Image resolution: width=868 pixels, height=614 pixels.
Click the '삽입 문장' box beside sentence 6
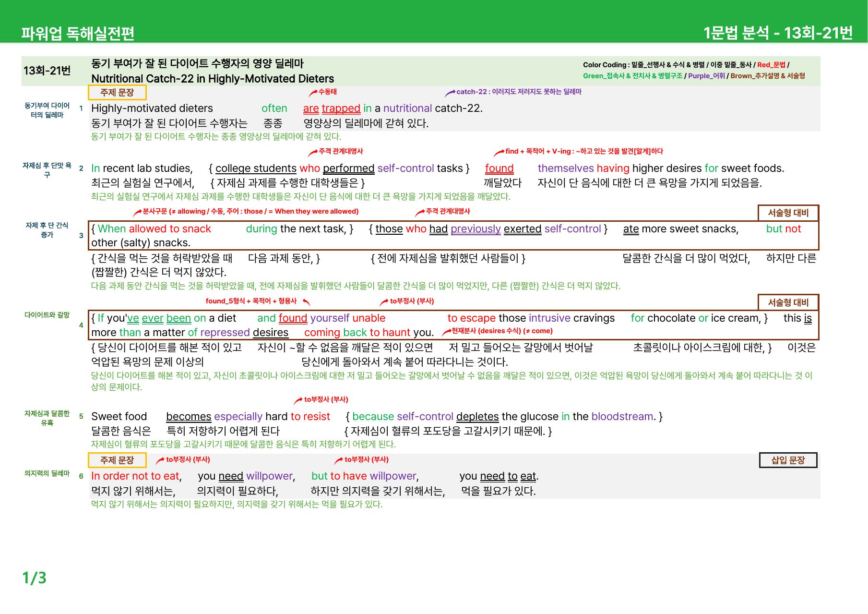pos(788,460)
